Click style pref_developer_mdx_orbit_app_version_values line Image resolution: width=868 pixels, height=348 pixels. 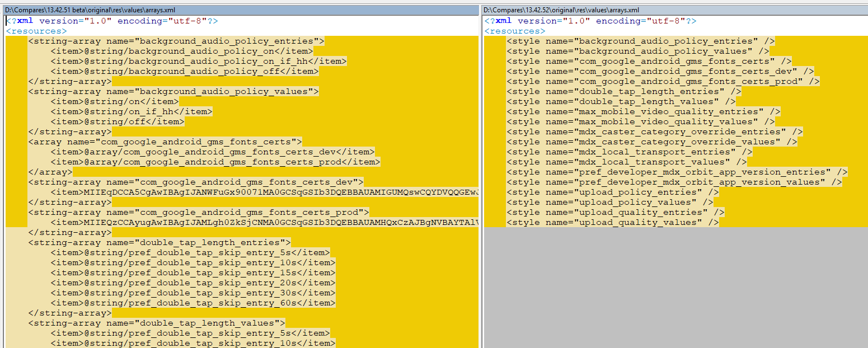(674, 182)
